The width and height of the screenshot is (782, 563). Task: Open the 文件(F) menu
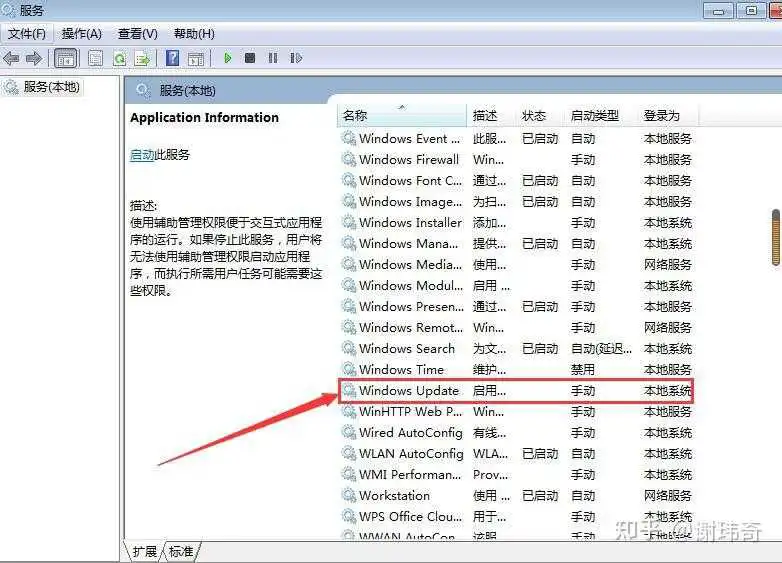click(x=27, y=33)
